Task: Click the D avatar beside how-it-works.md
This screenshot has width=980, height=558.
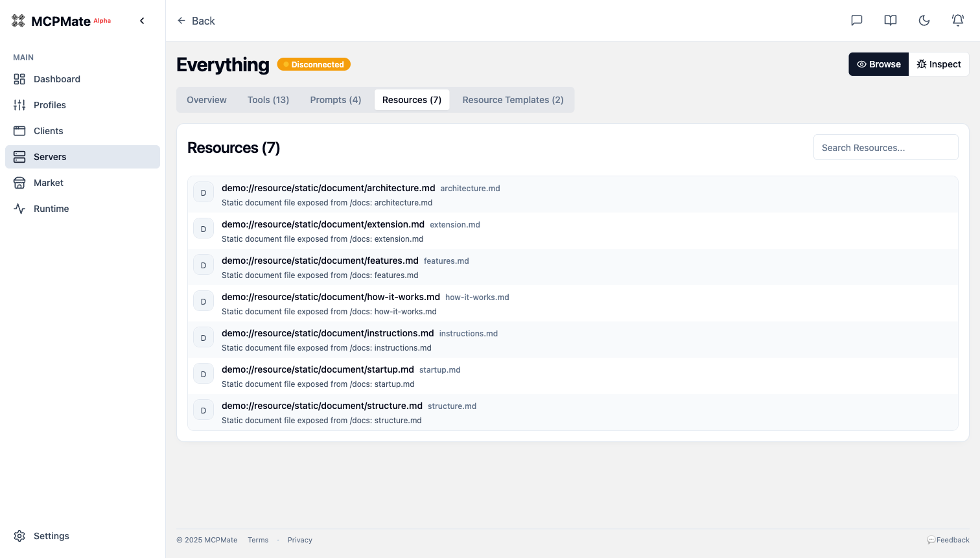Action: [x=204, y=301]
